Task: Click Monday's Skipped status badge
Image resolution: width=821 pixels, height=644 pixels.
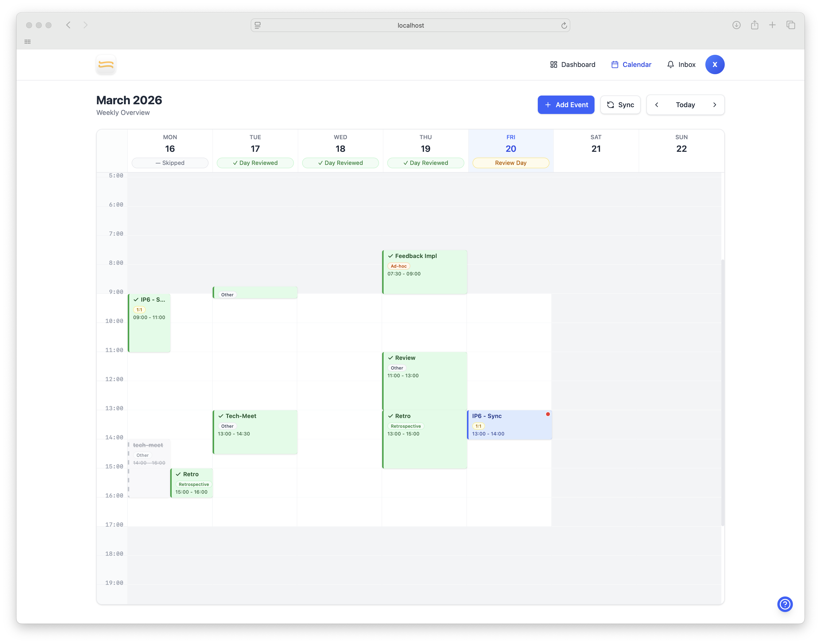Action: click(x=170, y=163)
